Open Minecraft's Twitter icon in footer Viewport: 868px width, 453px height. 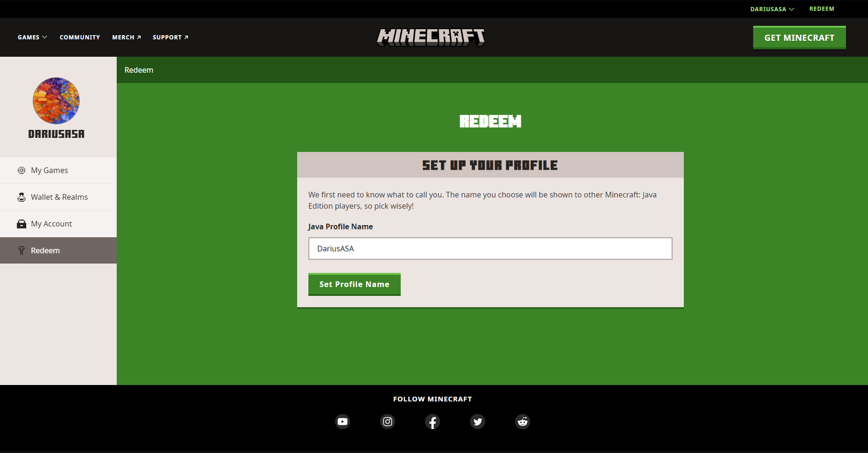pyautogui.click(x=478, y=422)
